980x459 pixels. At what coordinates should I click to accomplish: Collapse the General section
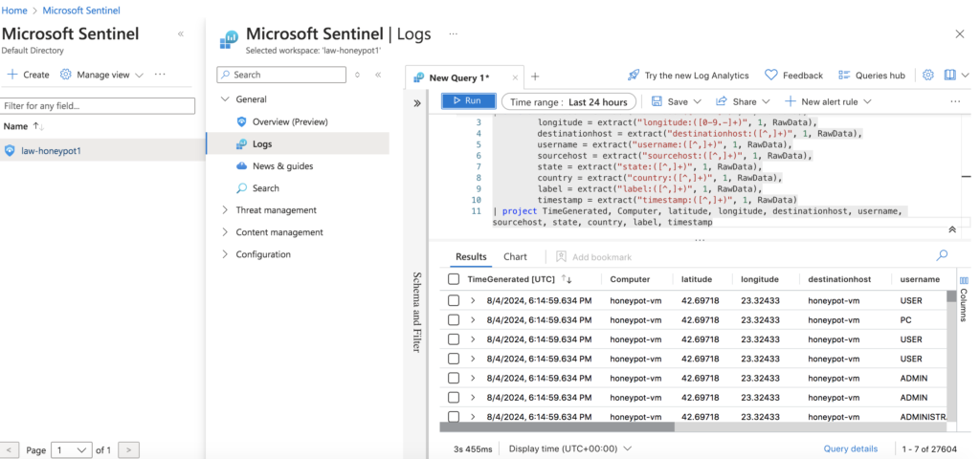225,99
